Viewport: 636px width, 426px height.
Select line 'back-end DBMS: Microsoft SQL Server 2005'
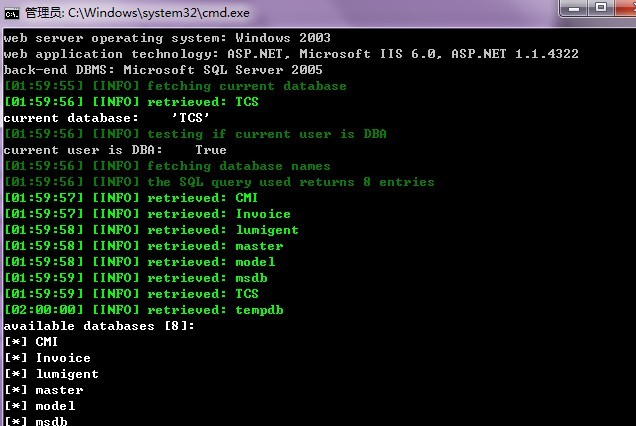click(163, 70)
